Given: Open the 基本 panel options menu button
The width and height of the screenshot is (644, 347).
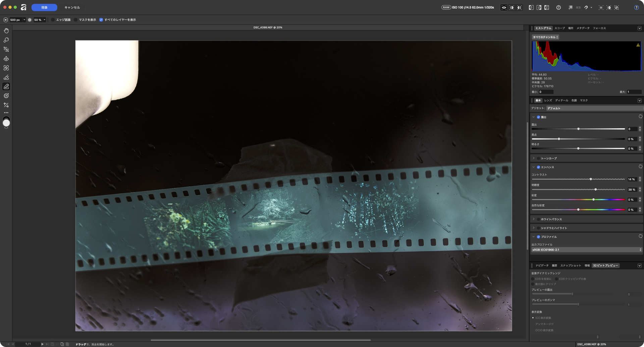Looking at the screenshot, I should point(640,100).
